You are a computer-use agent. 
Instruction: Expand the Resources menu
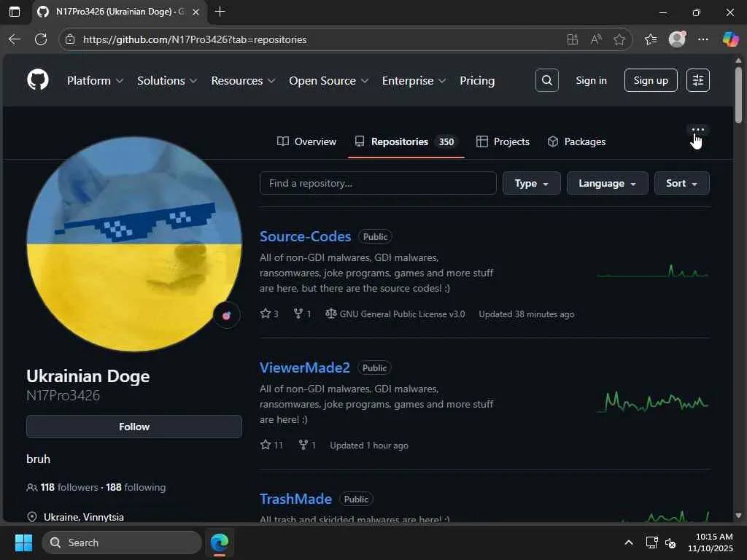[x=243, y=80]
